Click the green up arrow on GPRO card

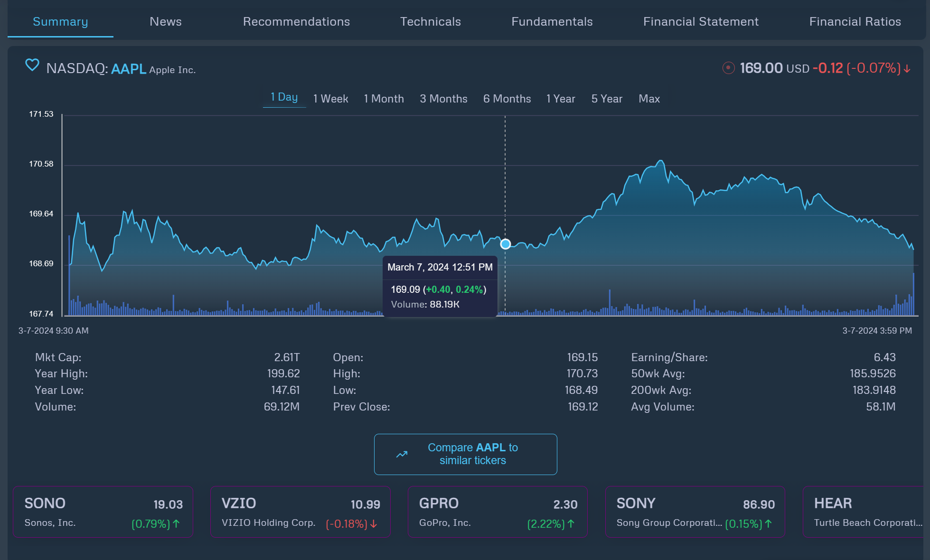coord(571,524)
